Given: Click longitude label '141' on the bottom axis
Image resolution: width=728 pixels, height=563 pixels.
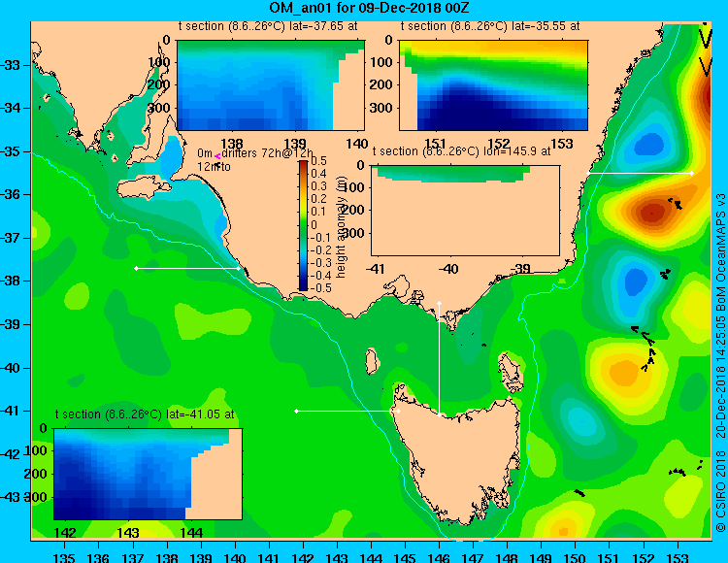Looking at the screenshot, I should (x=268, y=557).
